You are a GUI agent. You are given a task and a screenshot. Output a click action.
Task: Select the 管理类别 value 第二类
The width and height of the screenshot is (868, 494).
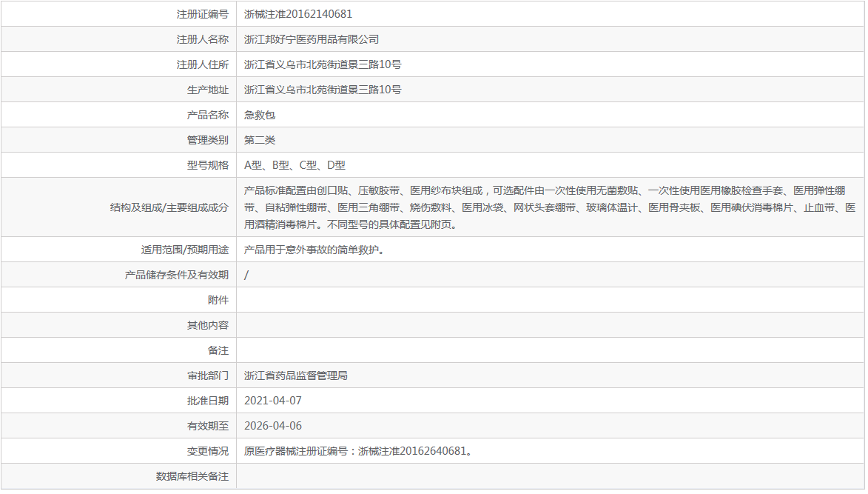pyautogui.click(x=260, y=139)
